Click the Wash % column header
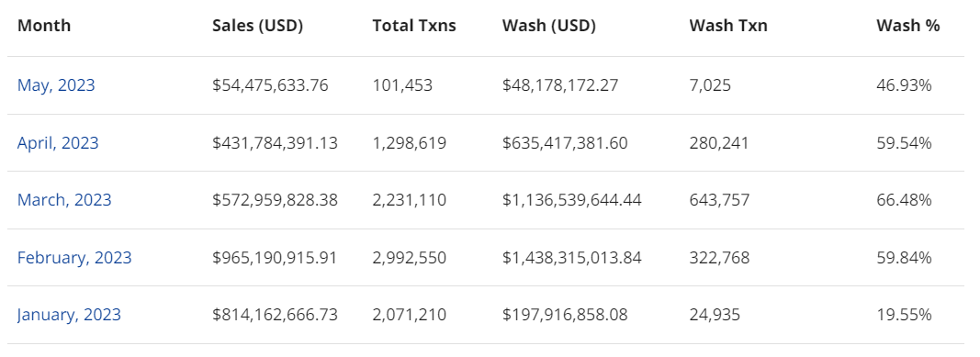Viewport: 980px width, 357px height. pos(908,26)
